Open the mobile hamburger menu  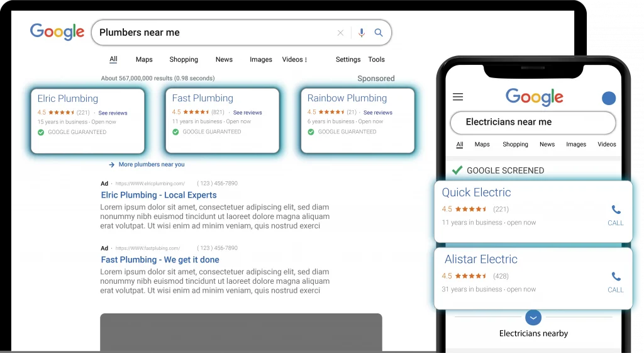coord(458,97)
